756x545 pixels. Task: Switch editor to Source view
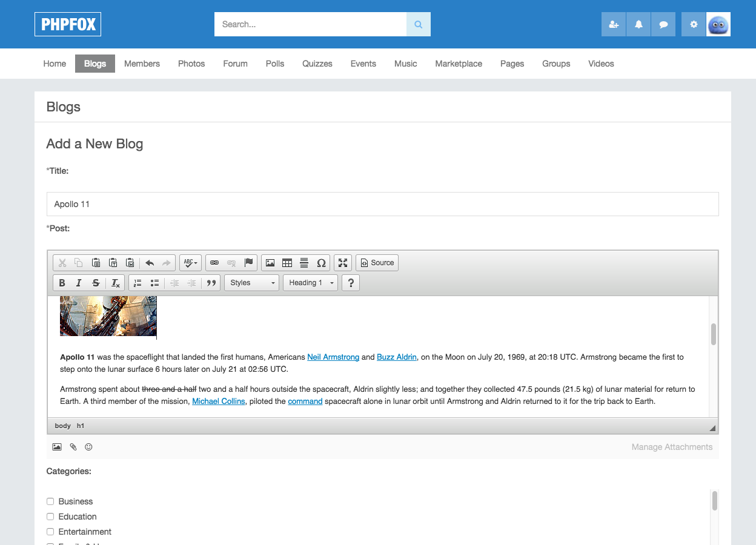point(377,263)
